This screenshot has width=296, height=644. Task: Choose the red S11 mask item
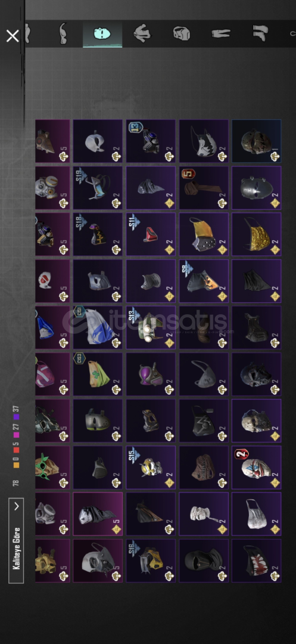[x=151, y=234]
